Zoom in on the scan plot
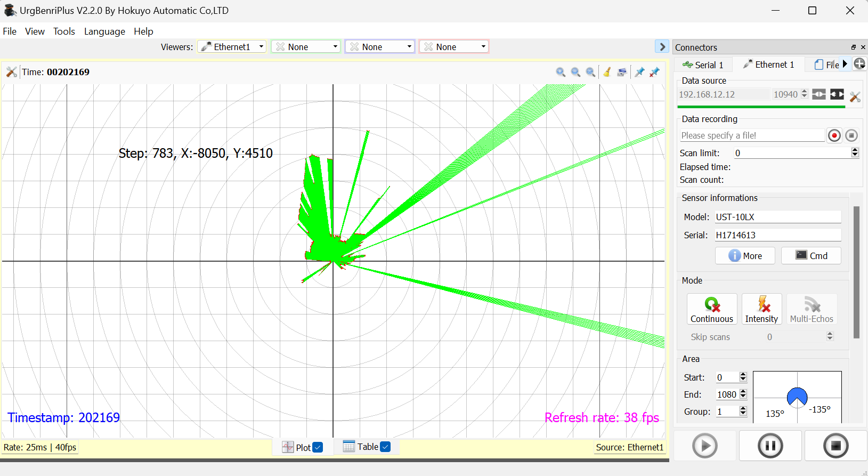The image size is (868, 476). click(x=561, y=72)
